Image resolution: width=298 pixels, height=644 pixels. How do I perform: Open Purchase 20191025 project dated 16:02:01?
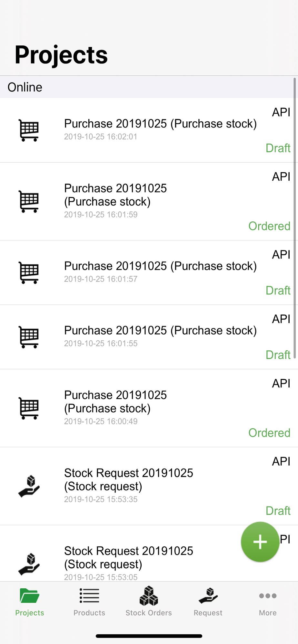coord(149,130)
